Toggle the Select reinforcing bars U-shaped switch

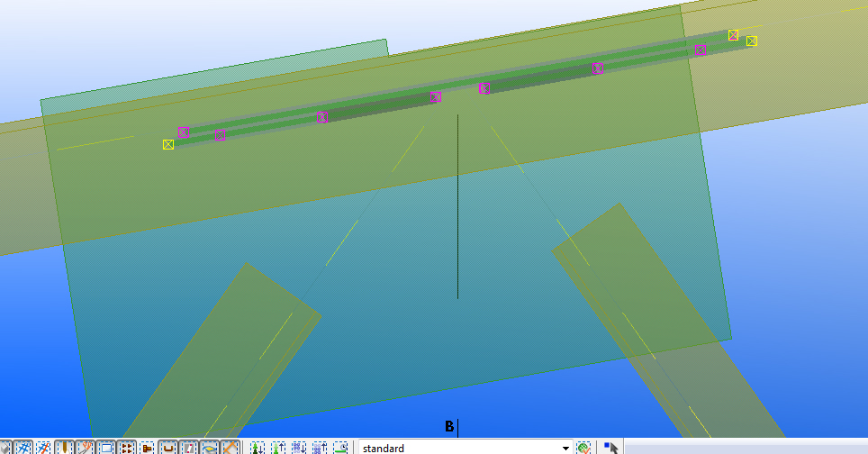click(x=167, y=448)
